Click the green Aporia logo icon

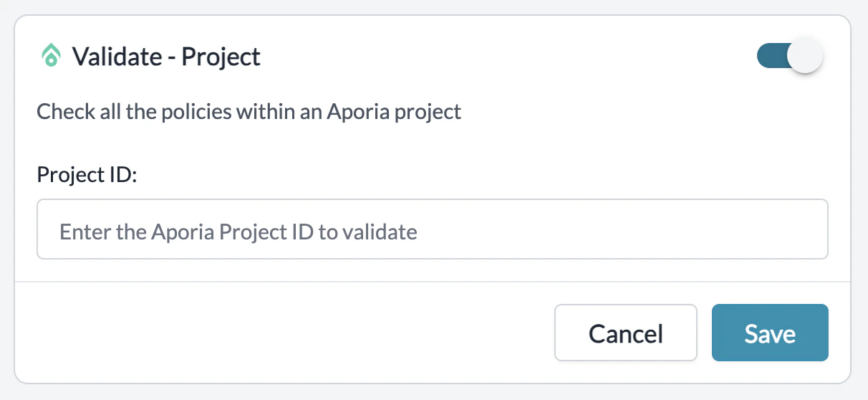click(x=50, y=56)
